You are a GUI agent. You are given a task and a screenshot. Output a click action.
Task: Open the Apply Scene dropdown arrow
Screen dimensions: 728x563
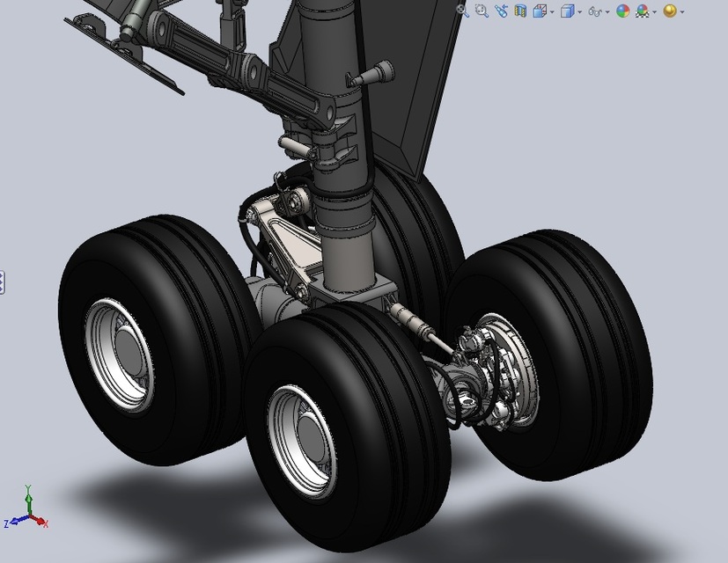[653, 10]
